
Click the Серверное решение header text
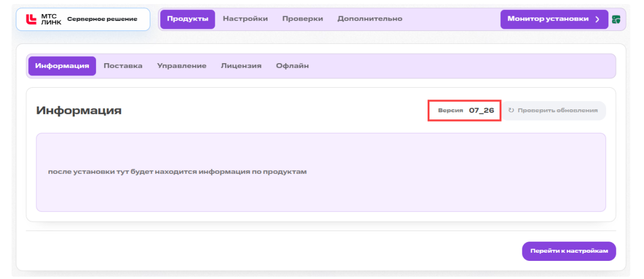102,19
